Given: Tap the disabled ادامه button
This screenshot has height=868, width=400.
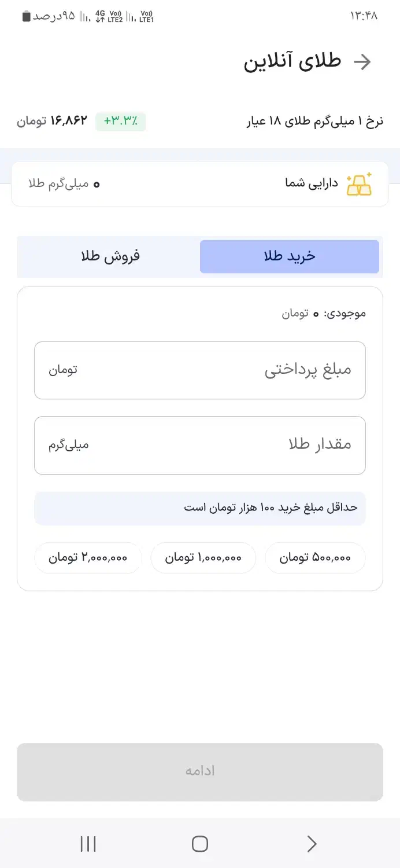Looking at the screenshot, I should (x=199, y=771).
